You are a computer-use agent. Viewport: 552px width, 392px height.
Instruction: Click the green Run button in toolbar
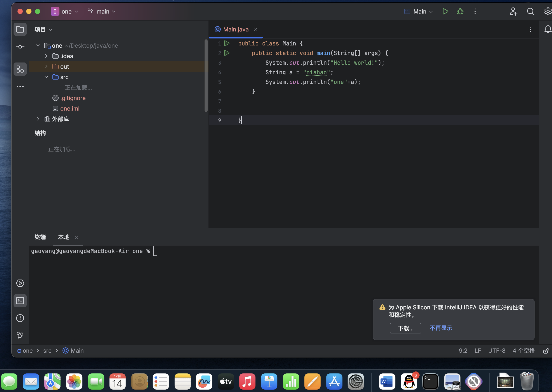pyautogui.click(x=445, y=11)
